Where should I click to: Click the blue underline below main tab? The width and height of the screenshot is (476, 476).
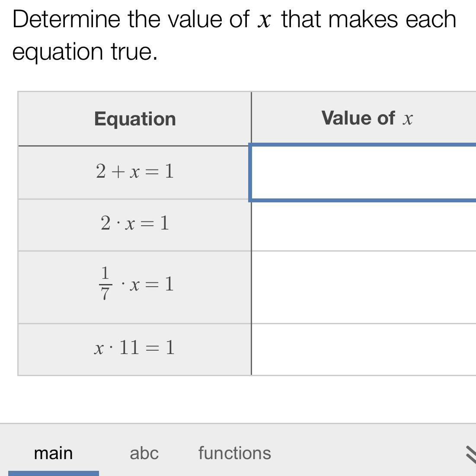click(54, 473)
